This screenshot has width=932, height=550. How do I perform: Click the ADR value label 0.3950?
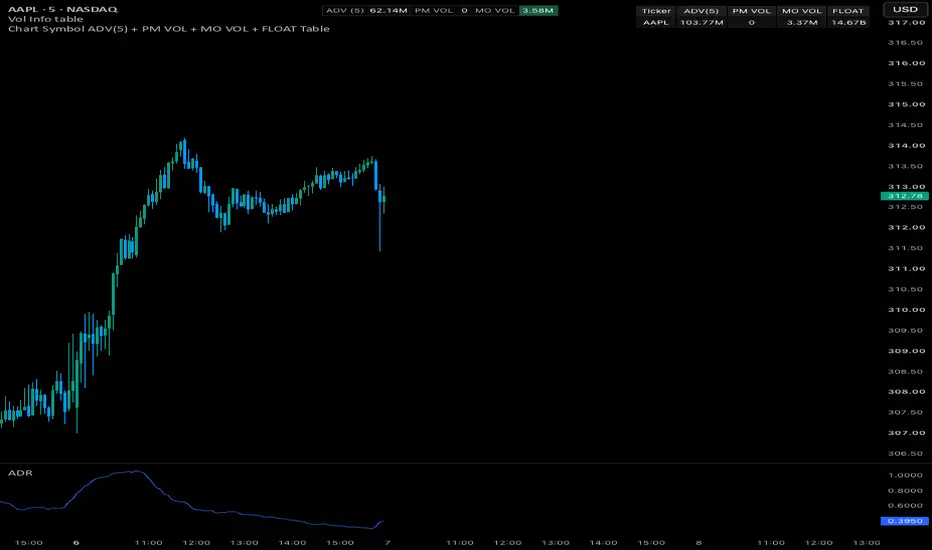[x=905, y=521]
